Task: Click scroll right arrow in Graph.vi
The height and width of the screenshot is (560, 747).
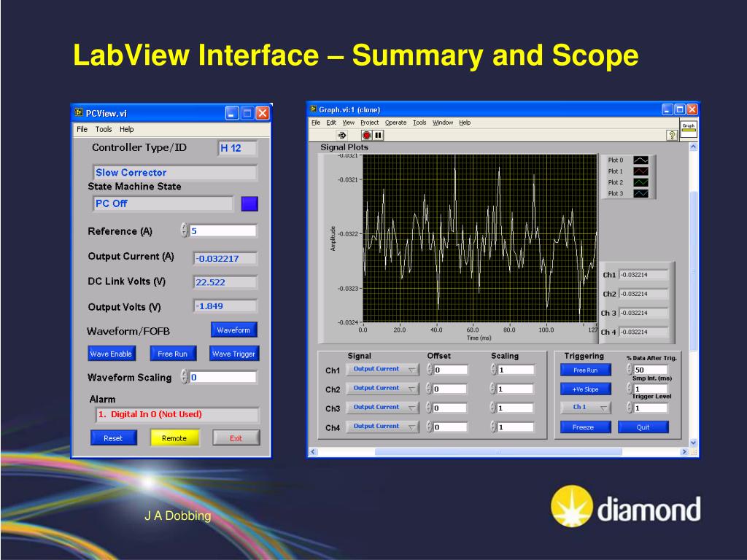Action: pyautogui.click(x=684, y=451)
